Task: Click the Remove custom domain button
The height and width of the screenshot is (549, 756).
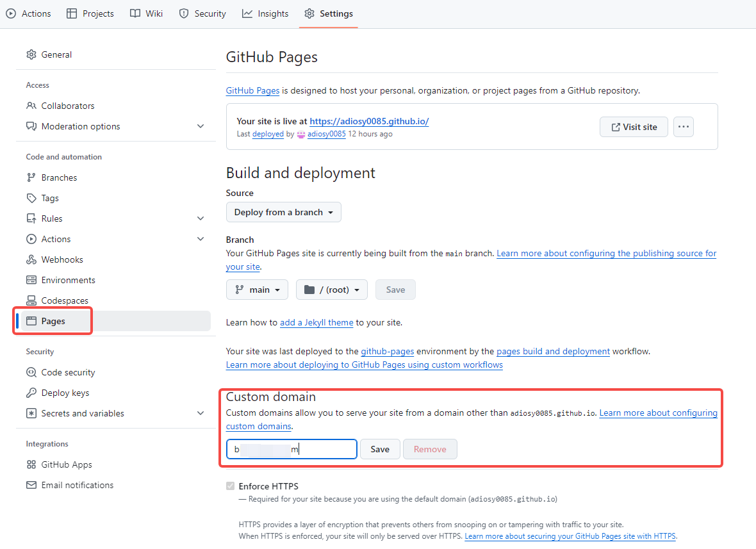Action: coord(430,449)
